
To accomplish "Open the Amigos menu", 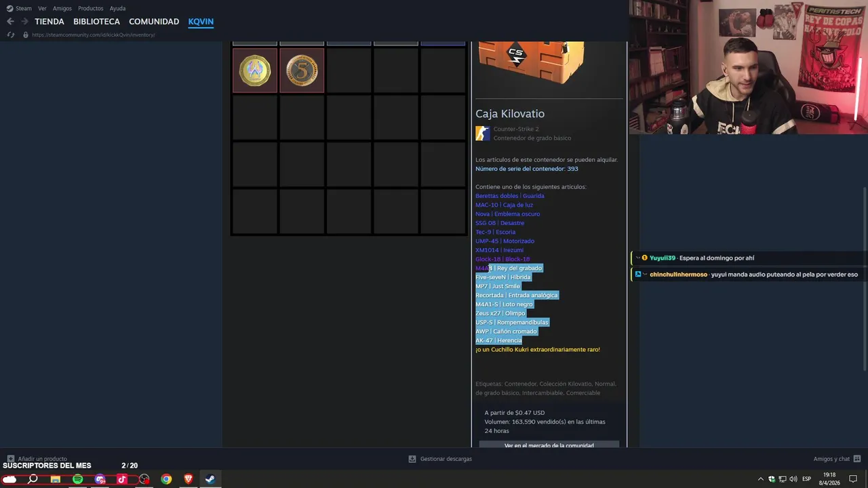I will point(62,8).
